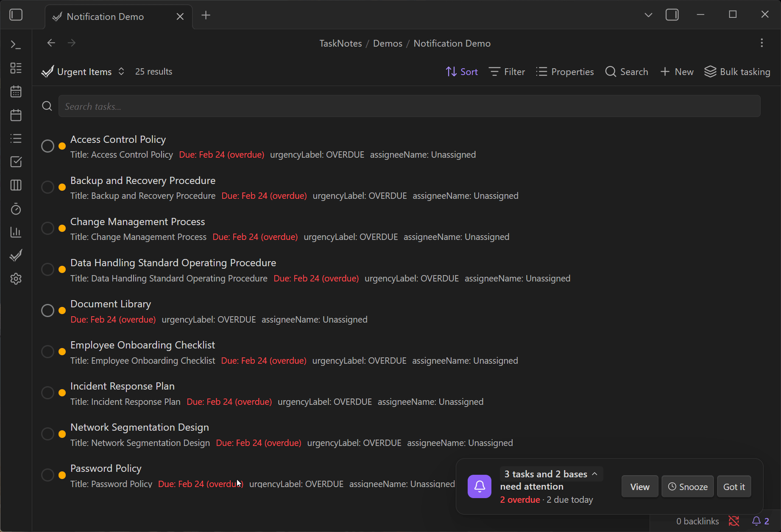Open the Urgent Items view selector
This screenshot has height=532, width=781.
click(x=84, y=72)
